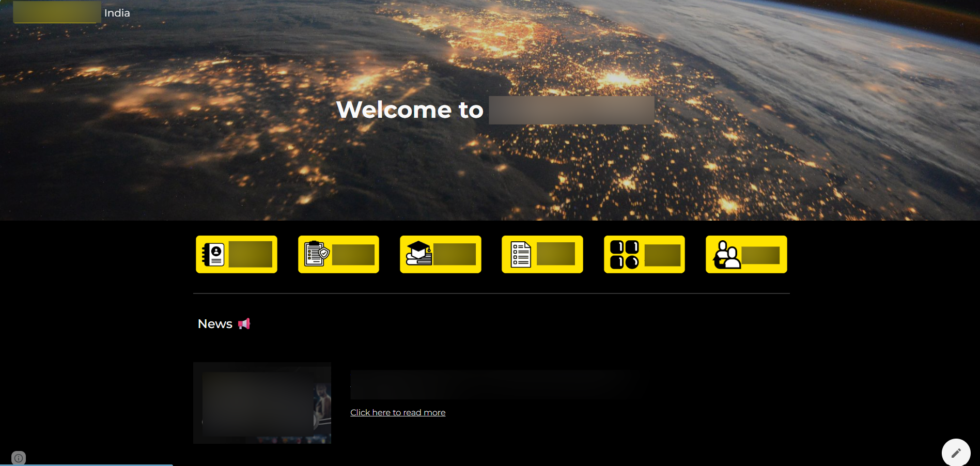Click the blurred label on the two-people button
This screenshot has width=980, height=466.
click(760, 255)
